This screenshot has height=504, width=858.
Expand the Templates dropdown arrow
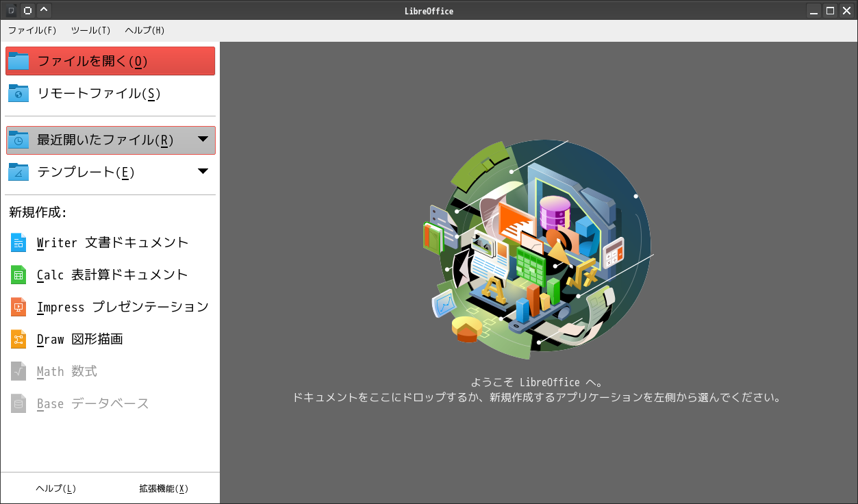click(203, 171)
